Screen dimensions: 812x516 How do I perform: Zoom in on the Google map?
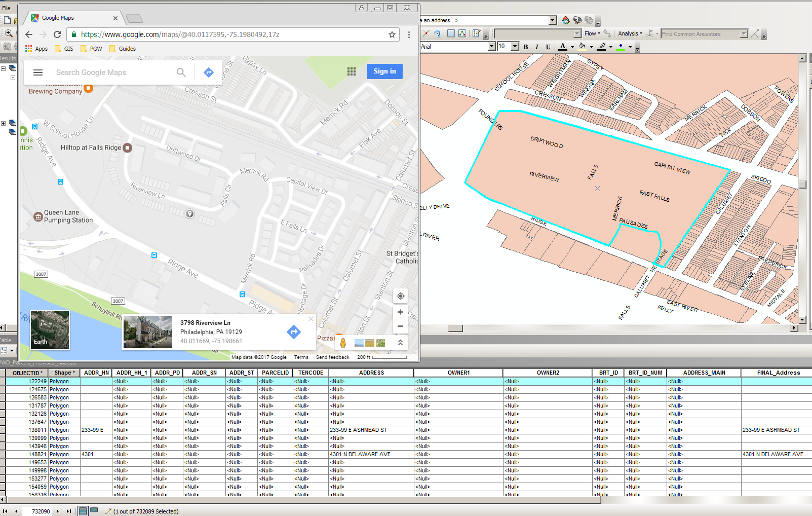coord(400,312)
